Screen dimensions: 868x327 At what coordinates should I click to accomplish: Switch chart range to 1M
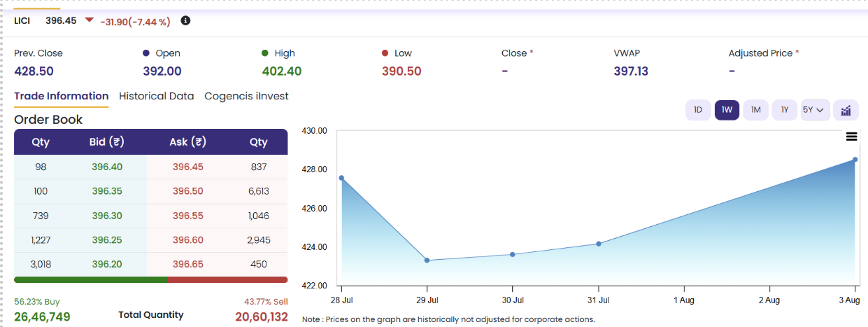click(756, 110)
